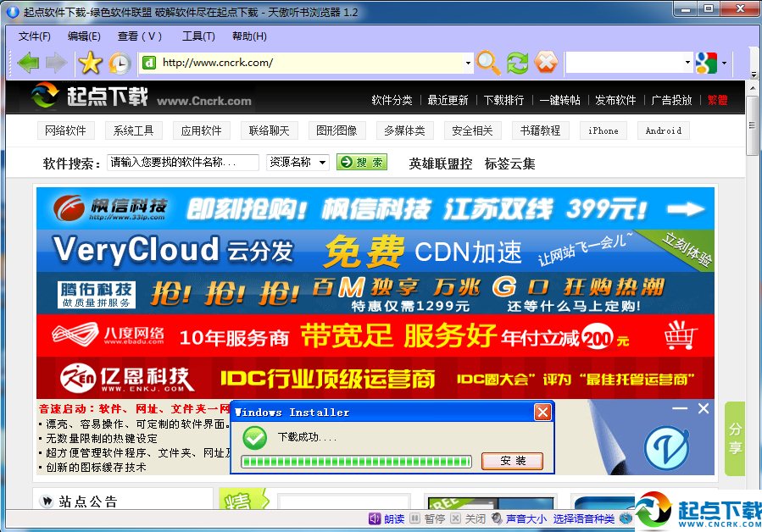The width and height of the screenshot is (762, 532).
Task: Expand the toolbar overflow arrow at right edge
Action: click(x=754, y=74)
